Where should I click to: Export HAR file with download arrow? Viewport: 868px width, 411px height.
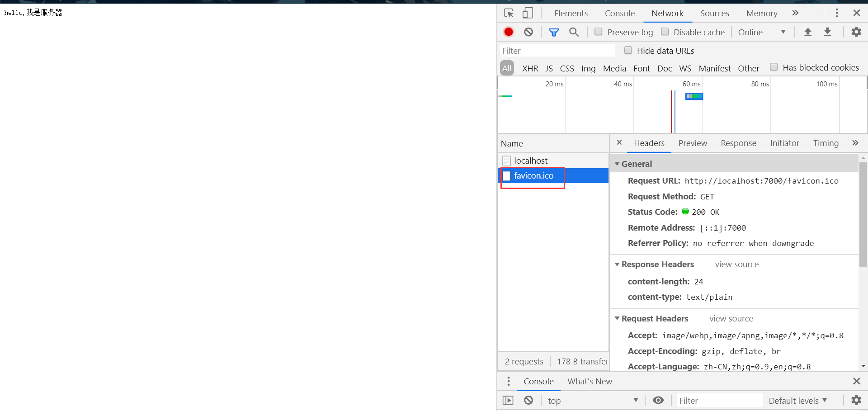point(827,32)
